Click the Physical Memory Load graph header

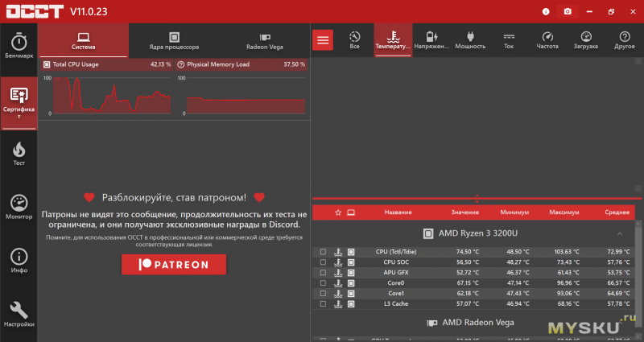click(x=241, y=64)
